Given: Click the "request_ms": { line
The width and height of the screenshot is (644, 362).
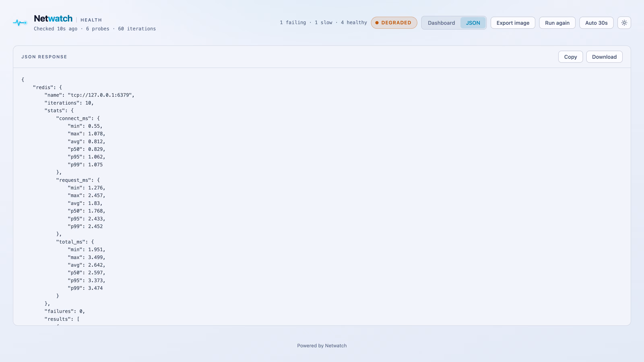Looking at the screenshot, I should pyautogui.click(x=78, y=180).
